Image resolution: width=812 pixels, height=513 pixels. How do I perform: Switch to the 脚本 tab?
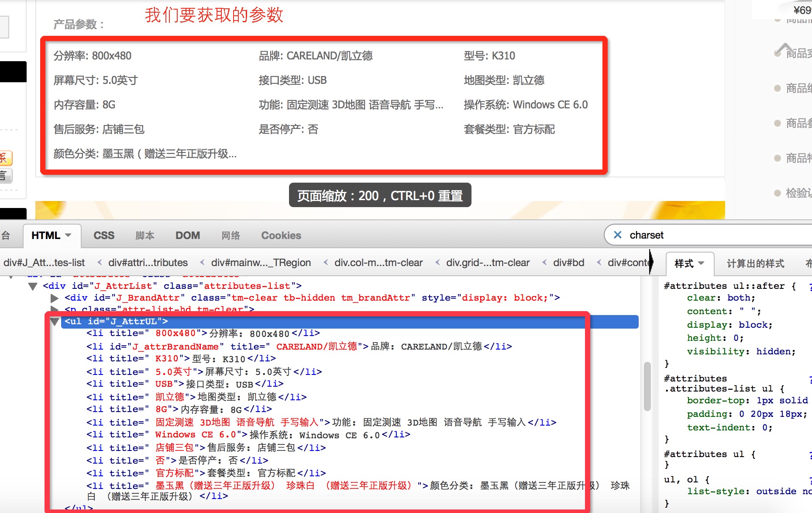click(145, 236)
